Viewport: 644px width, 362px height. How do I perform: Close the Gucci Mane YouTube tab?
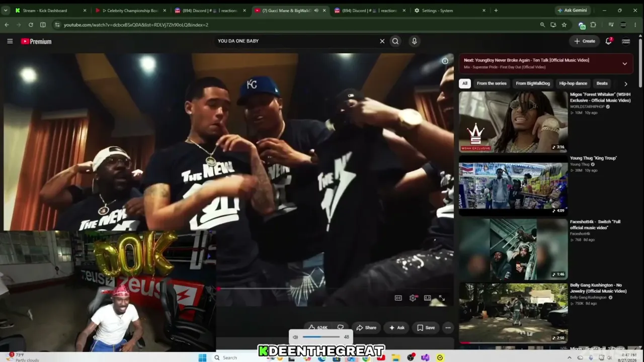324,11
